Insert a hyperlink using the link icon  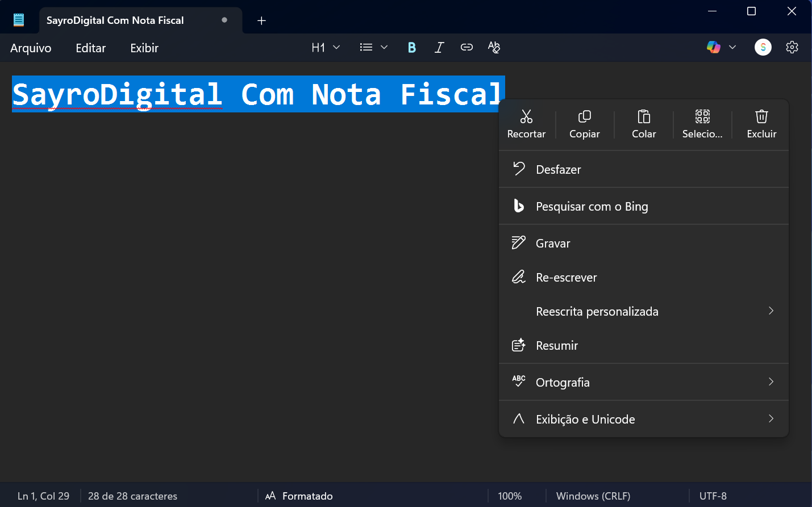click(466, 47)
